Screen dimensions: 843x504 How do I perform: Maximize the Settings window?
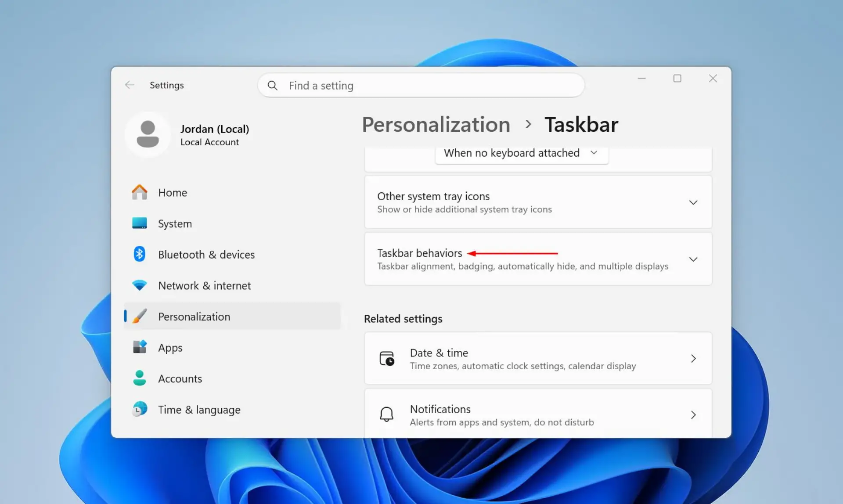[x=677, y=78]
